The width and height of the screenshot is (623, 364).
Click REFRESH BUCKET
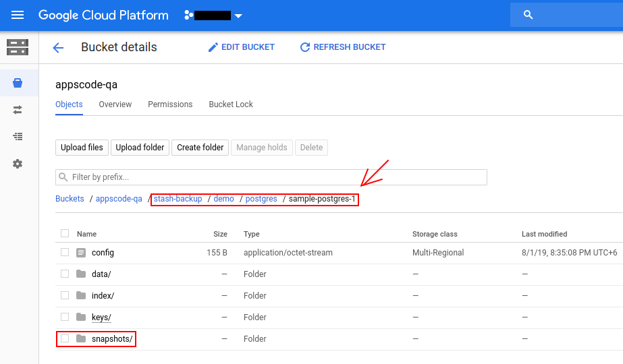point(342,47)
